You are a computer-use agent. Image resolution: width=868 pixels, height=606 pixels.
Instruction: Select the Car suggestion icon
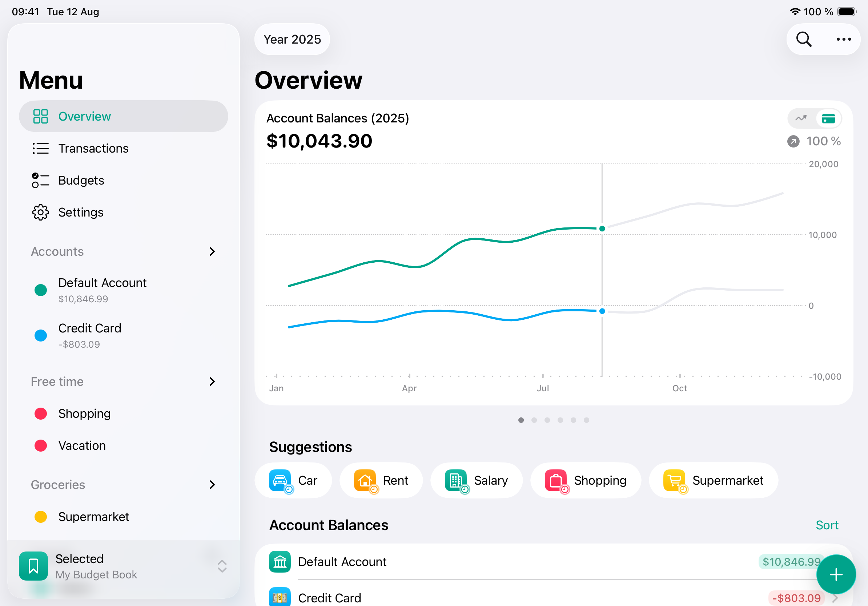[x=281, y=480]
